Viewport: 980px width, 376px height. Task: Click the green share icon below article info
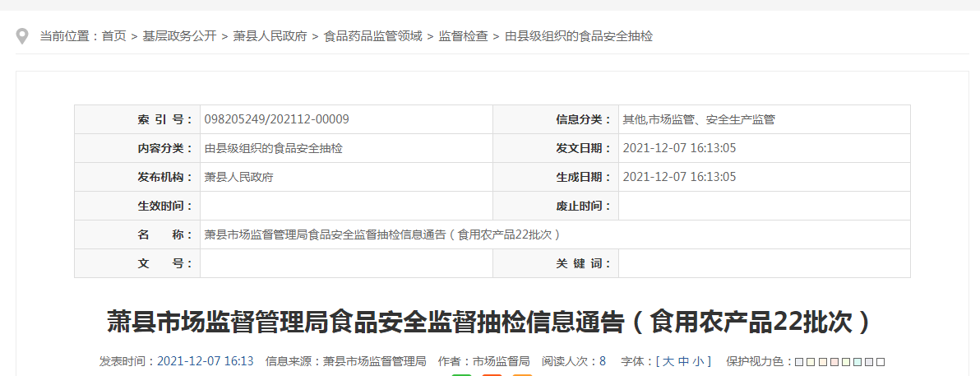[462, 374]
